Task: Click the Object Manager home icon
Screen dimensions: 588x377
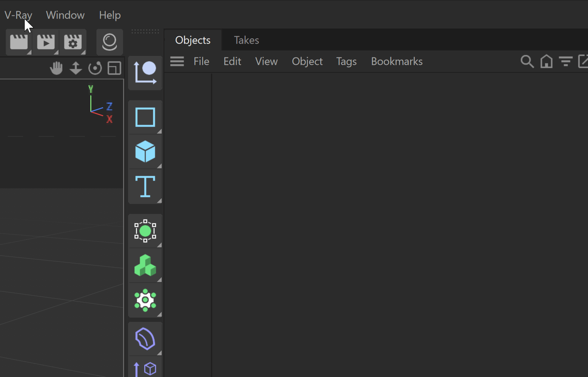Action: tap(546, 61)
